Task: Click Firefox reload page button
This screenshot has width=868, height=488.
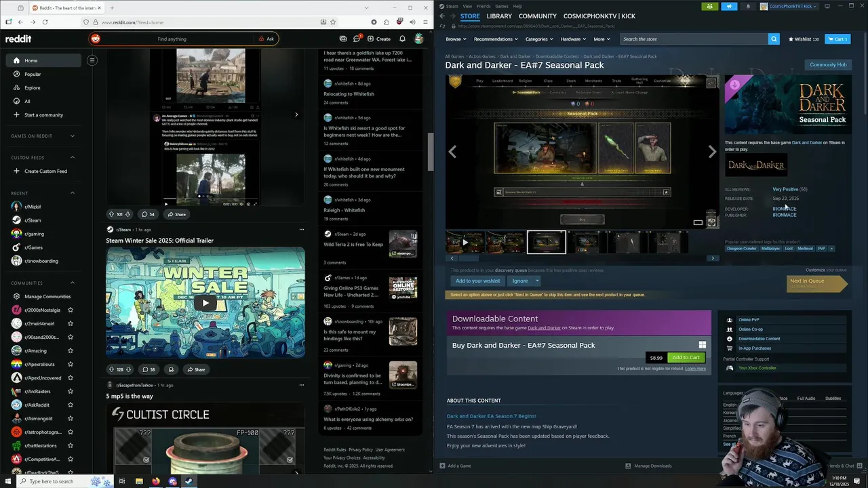Action: (45, 22)
